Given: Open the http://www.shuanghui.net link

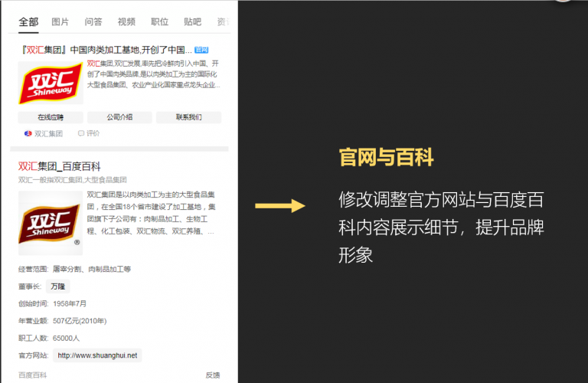Looking at the screenshot, I should coord(97,355).
